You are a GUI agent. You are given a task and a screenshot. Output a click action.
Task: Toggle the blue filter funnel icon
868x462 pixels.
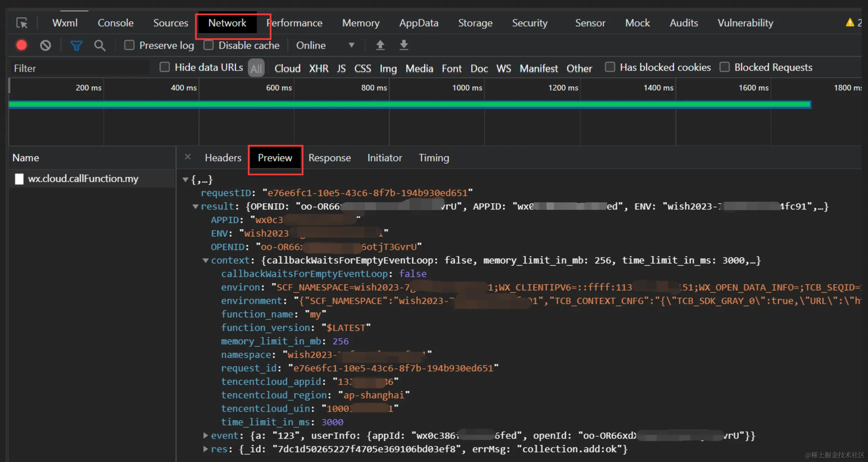coord(76,45)
